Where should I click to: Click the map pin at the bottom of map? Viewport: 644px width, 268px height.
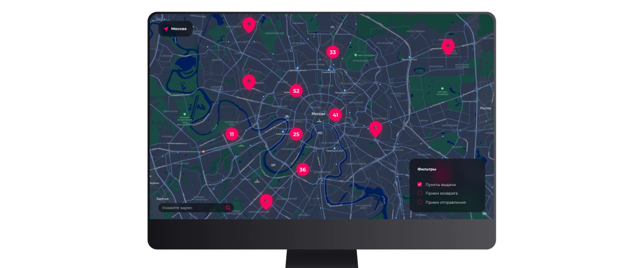266,201
